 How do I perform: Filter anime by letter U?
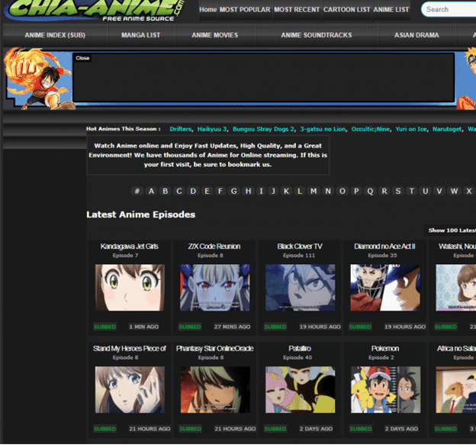point(426,191)
